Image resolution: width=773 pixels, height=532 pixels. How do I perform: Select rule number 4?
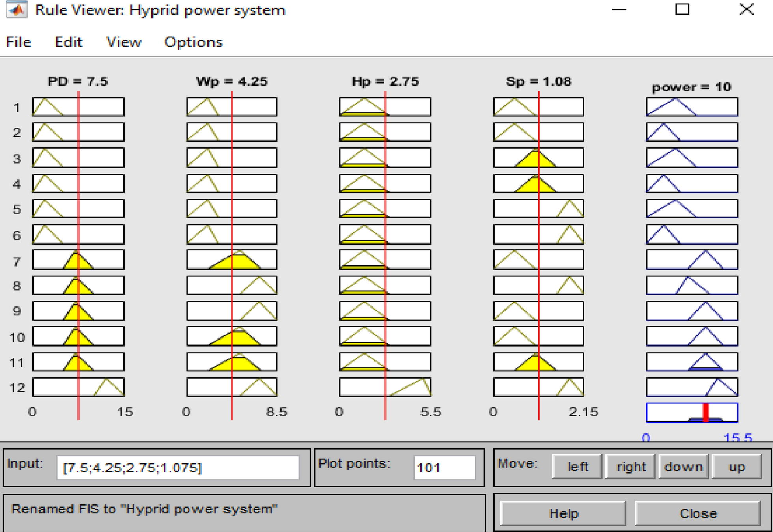[17, 184]
